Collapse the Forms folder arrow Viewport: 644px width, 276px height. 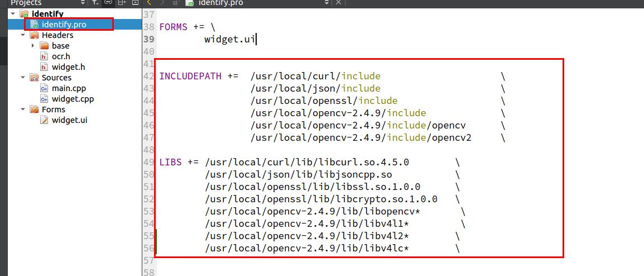(x=22, y=110)
